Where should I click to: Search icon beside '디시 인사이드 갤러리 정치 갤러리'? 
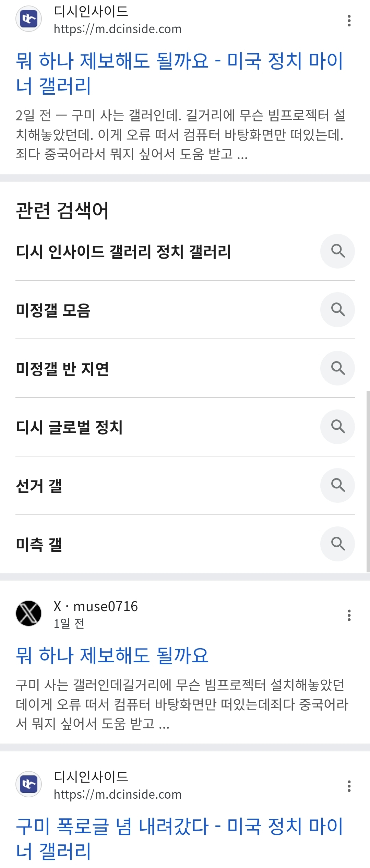337,251
